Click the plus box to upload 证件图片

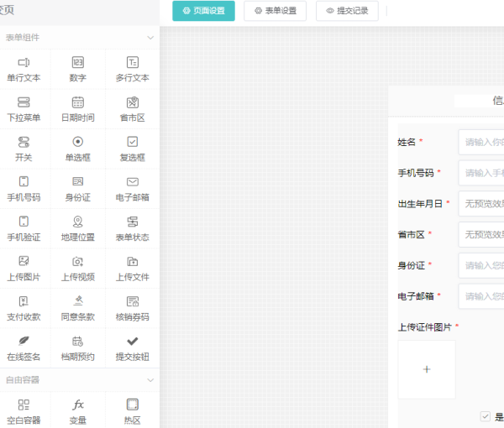427,369
